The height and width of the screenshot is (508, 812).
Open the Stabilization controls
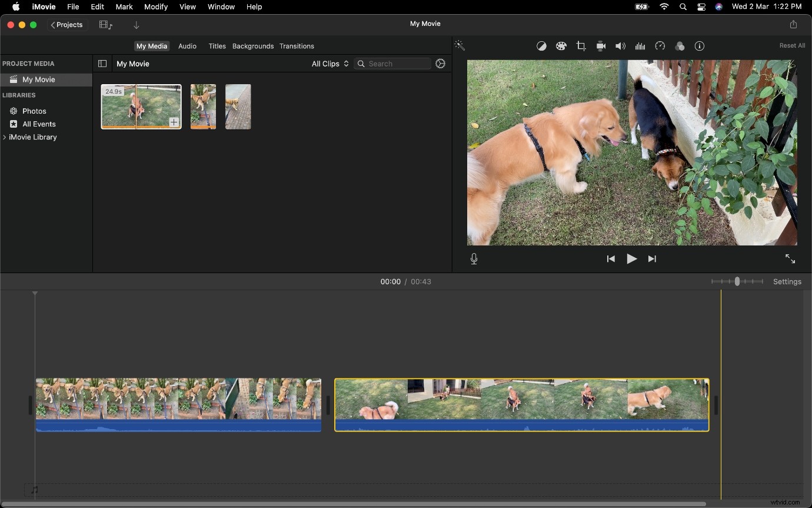coord(601,46)
